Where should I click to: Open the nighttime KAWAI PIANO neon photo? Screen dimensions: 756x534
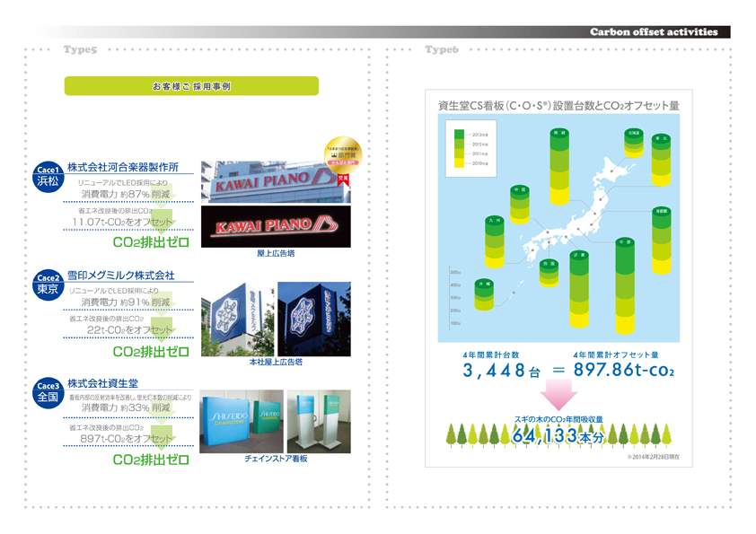coord(276,226)
